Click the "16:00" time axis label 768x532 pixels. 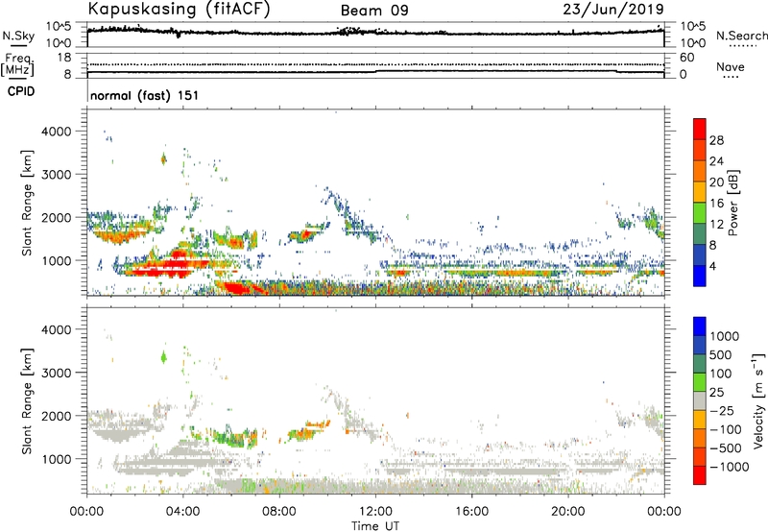pyautogui.click(x=471, y=512)
